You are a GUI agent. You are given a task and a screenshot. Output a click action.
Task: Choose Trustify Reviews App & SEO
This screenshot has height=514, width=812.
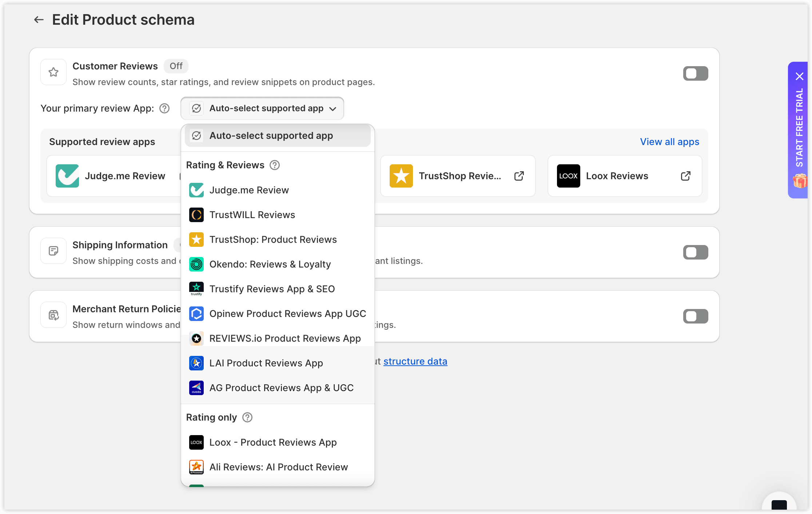pyautogui.click(x=278, y=289)
